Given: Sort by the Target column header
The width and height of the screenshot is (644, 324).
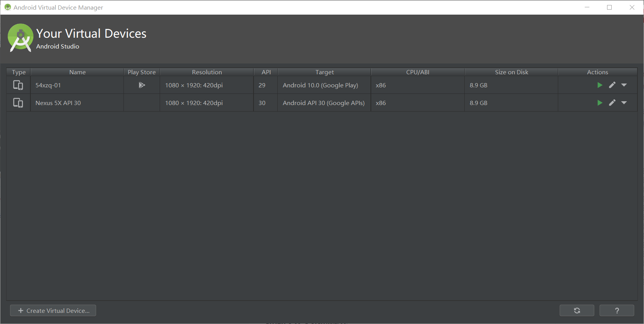Looking at the screenshot, I should (x=324, y=72).
